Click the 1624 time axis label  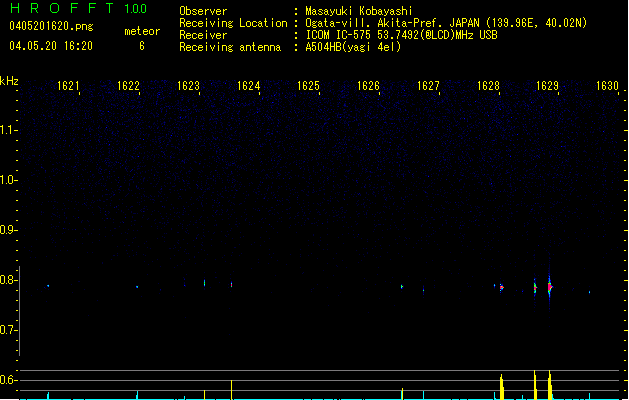click(248, 86)
